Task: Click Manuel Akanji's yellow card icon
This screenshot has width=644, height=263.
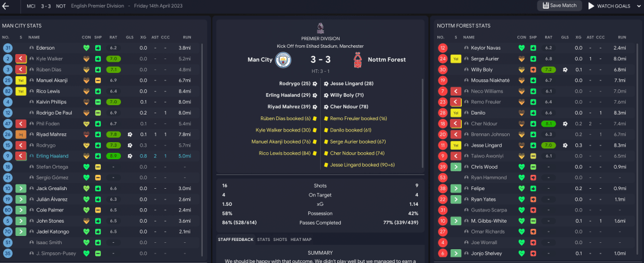Action: 21,81
